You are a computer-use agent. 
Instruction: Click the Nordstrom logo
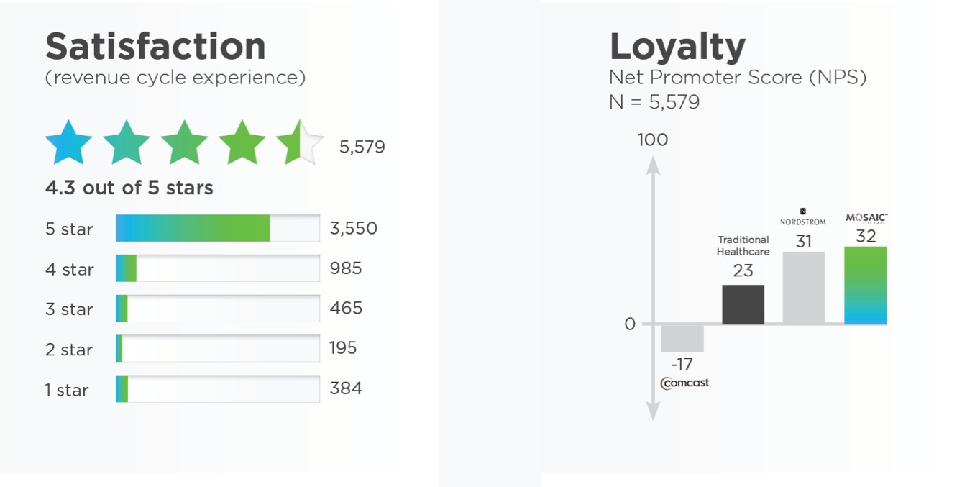tap(803, 219)
